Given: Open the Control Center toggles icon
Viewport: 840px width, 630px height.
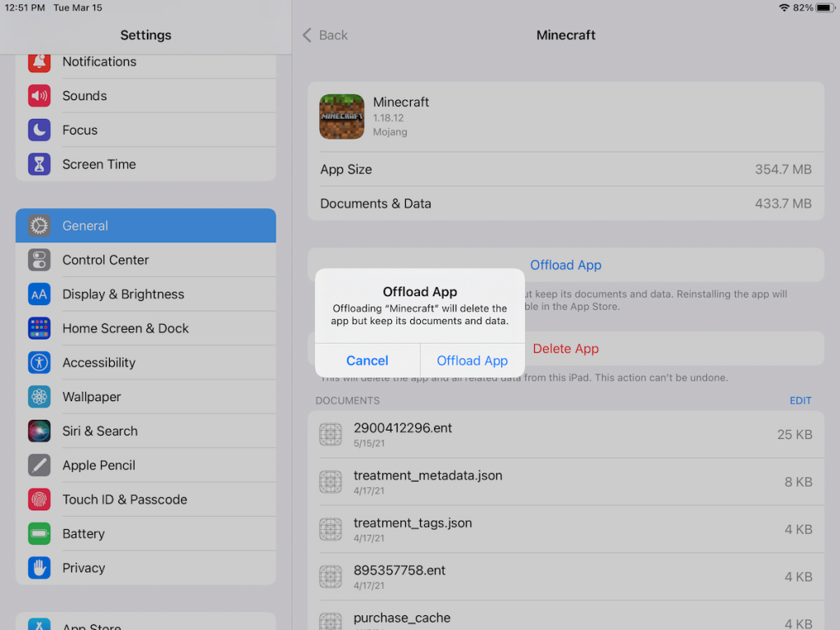Looking at the screenshot, I should point(39,260).
